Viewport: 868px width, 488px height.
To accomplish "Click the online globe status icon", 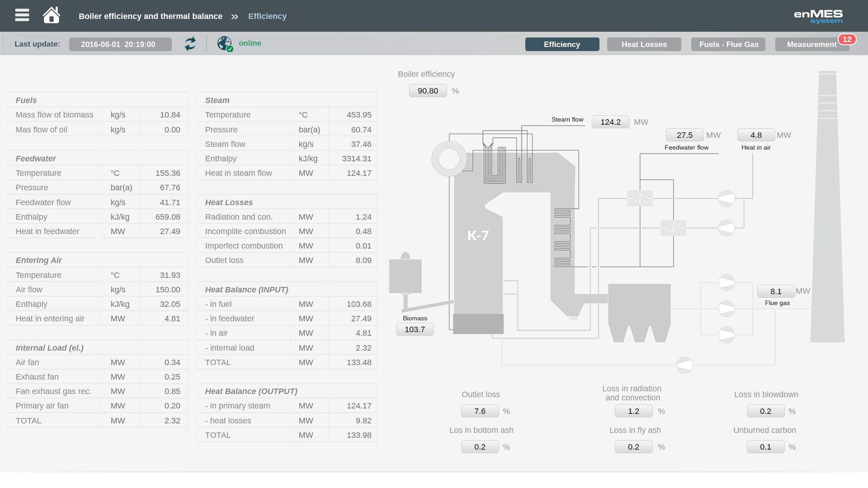I will pos(225,44).
